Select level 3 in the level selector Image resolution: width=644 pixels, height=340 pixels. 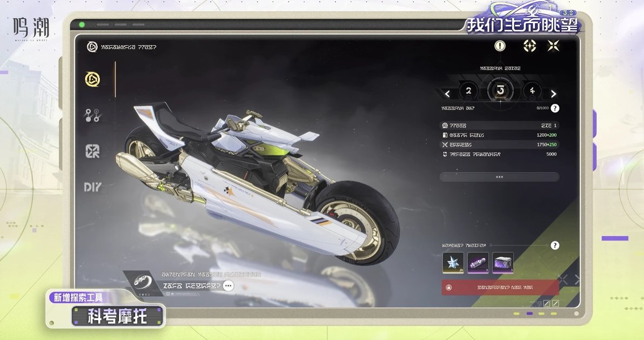[500, 90]
